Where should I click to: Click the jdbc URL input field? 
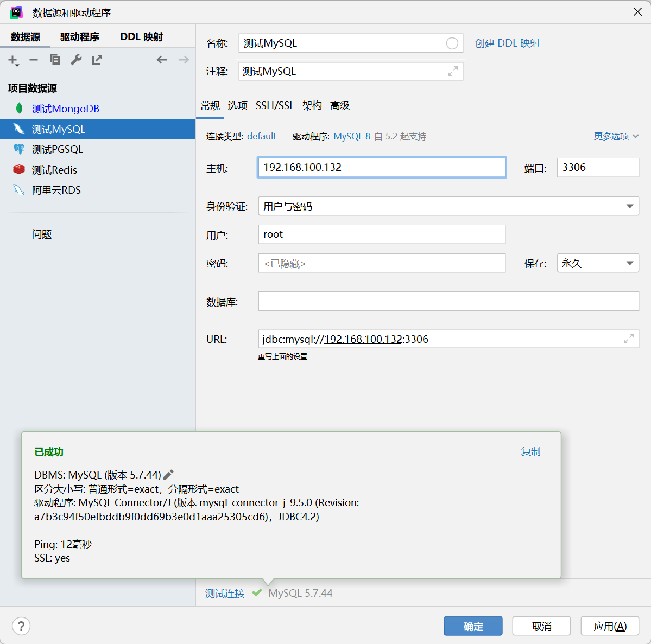tap(448, 339)
